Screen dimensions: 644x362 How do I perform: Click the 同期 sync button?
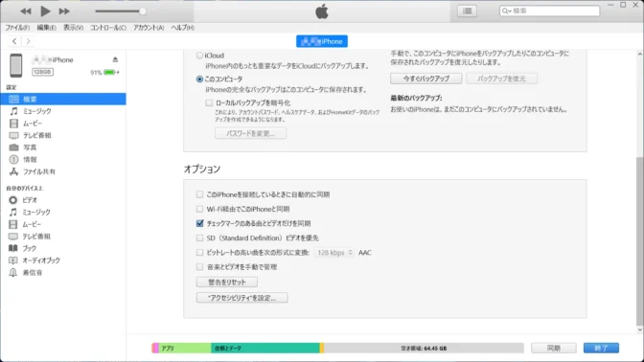[554, 348]
